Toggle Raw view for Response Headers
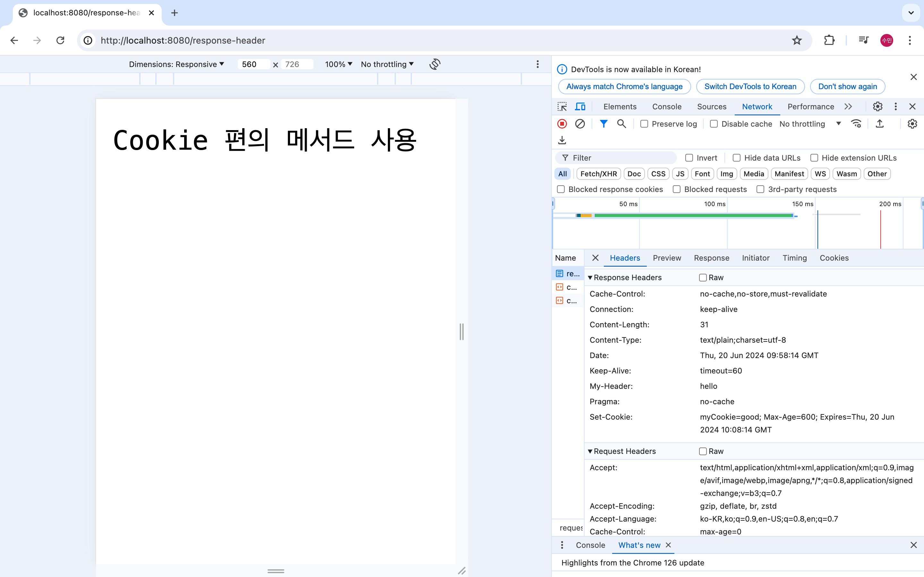 703,277
